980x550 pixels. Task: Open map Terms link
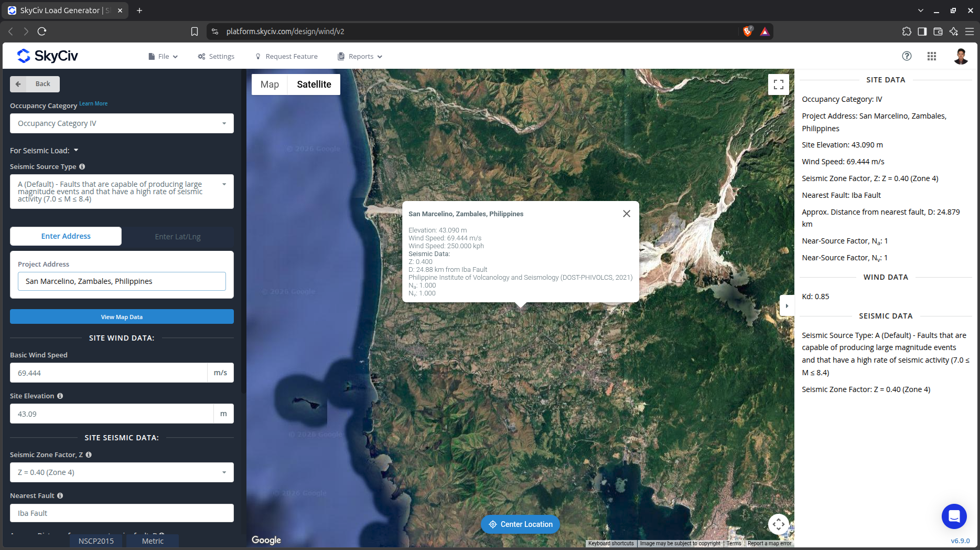[x=734, y=544]
